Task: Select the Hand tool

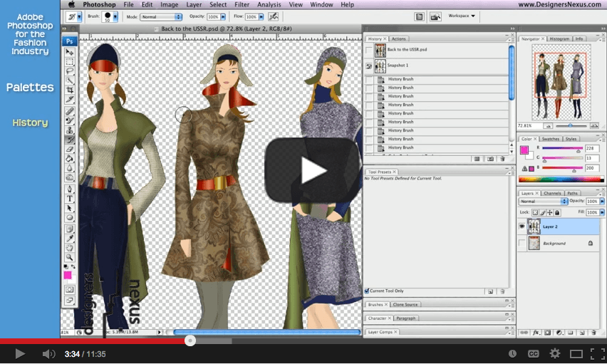Action: 70,248
